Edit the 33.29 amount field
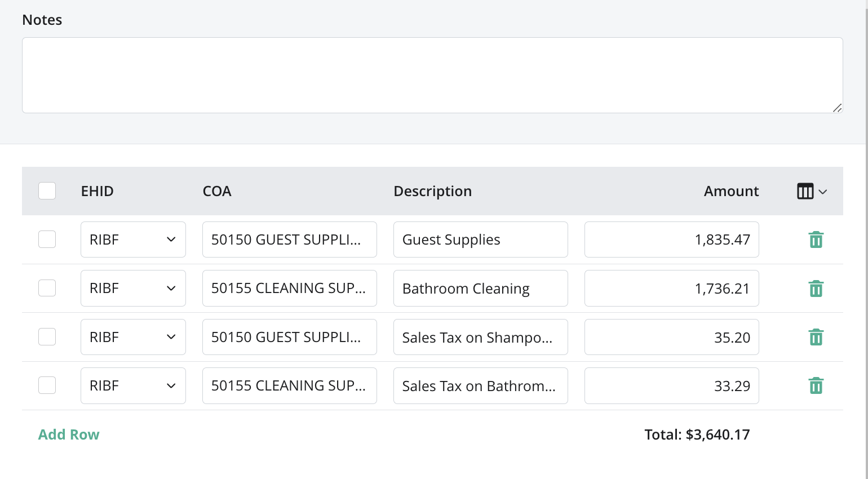This screenshot has height=479, width=868. point(671,386)
